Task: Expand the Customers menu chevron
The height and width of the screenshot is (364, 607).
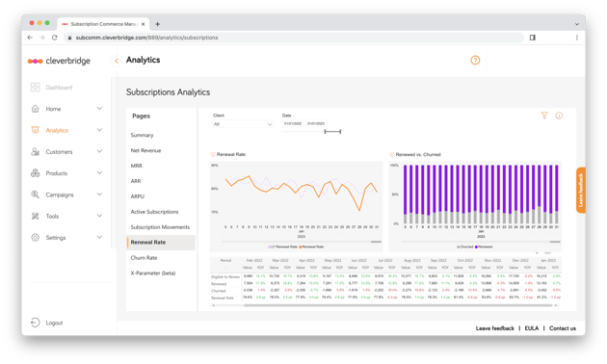Action: [99, 151]
